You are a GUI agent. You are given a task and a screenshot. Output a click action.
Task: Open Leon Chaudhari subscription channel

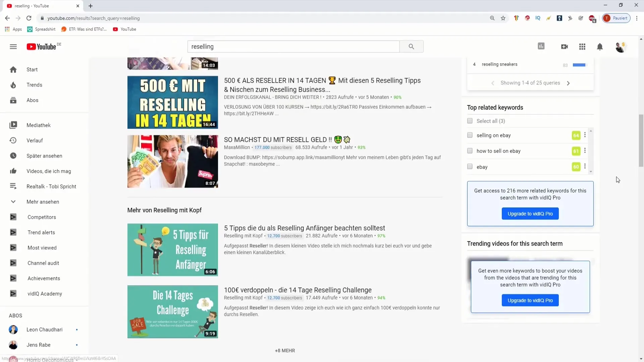point(44,329)
